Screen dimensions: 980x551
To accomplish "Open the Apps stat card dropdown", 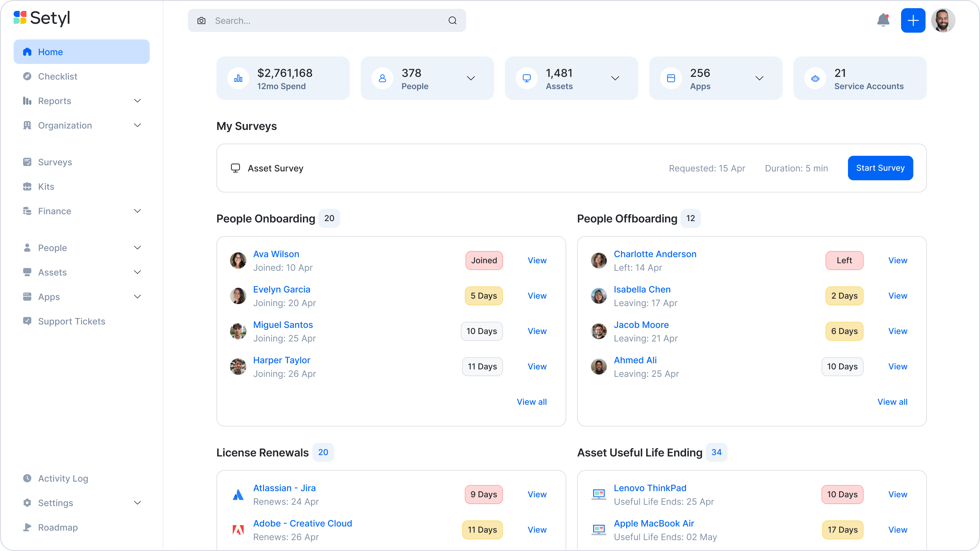I will click(x=759, y=78).
